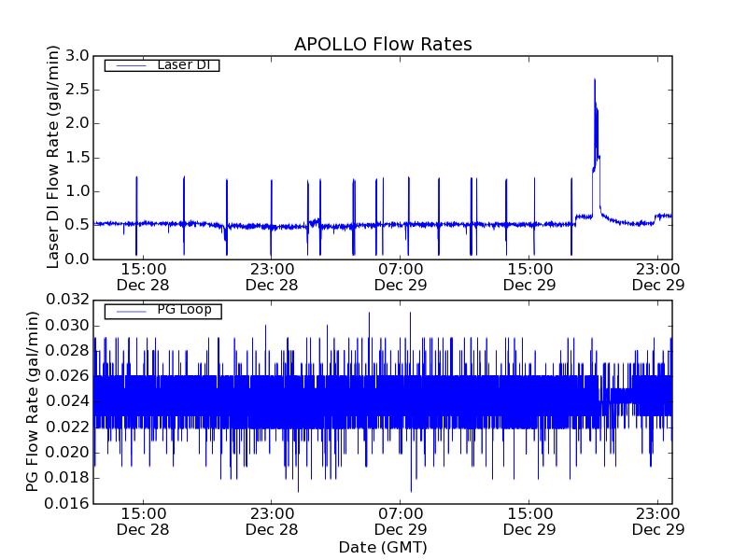Click '07:00 Dec 29' under the Laser DI plot
747x560 pixels.
coord(401,277)
